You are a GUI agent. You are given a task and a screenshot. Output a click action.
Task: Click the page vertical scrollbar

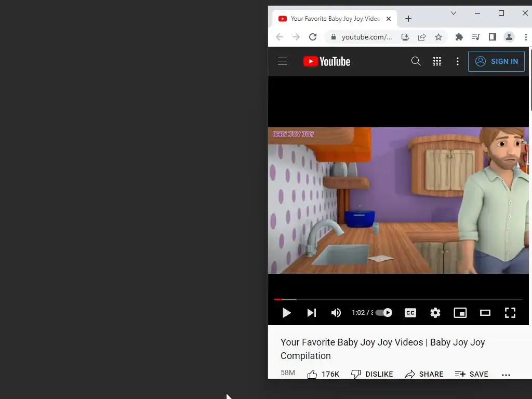(x=530, y=80)
